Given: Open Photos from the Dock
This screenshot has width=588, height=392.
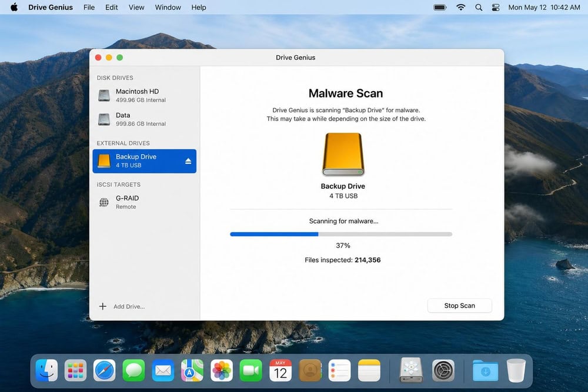Looking at the screenshot, I should [222, 370].
